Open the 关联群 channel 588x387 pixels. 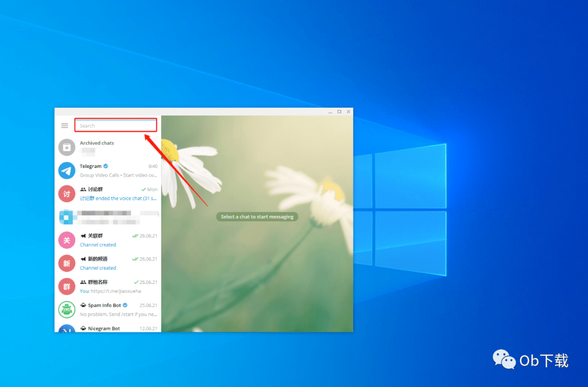coord(108,240)
